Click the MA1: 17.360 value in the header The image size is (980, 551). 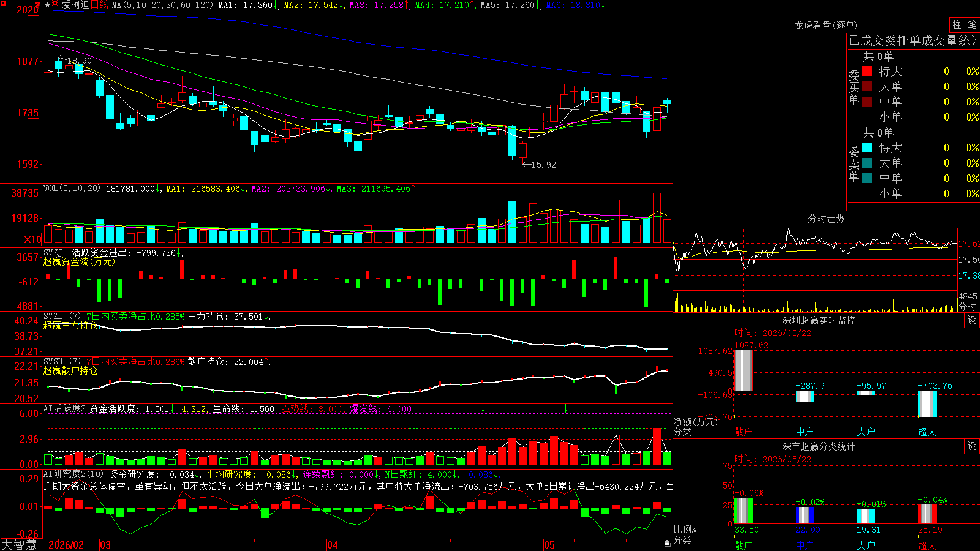pos(247,5)
